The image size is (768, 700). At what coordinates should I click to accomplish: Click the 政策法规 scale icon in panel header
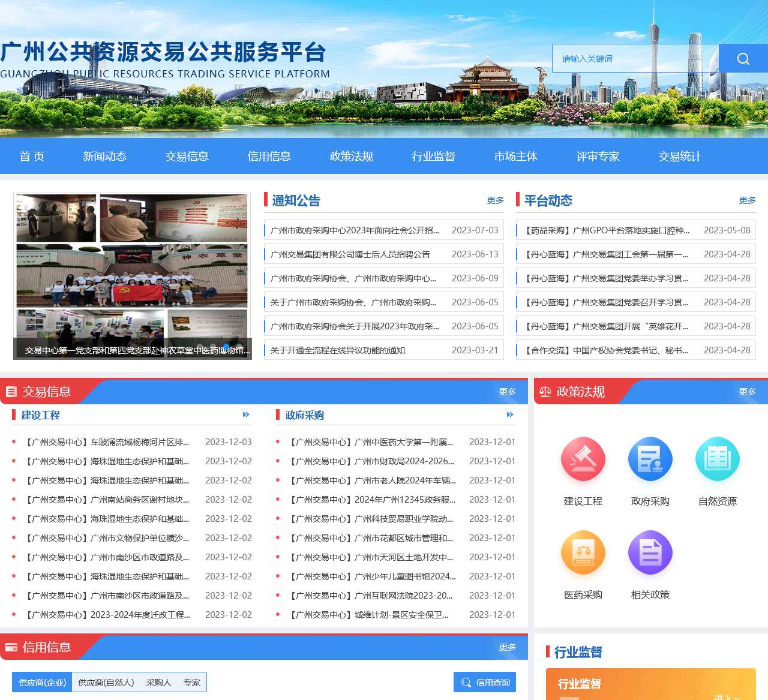pos(545,392)
